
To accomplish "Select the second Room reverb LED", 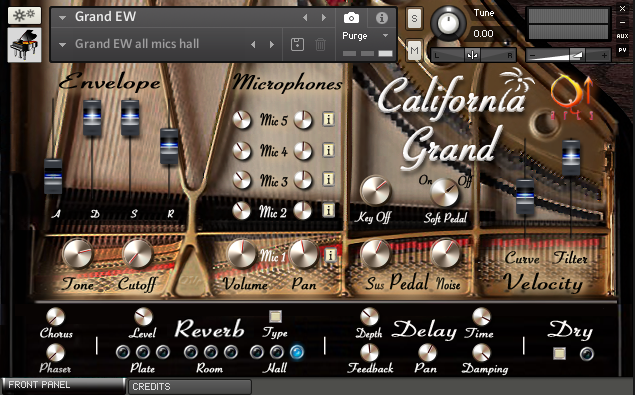I will coord(211,352).
